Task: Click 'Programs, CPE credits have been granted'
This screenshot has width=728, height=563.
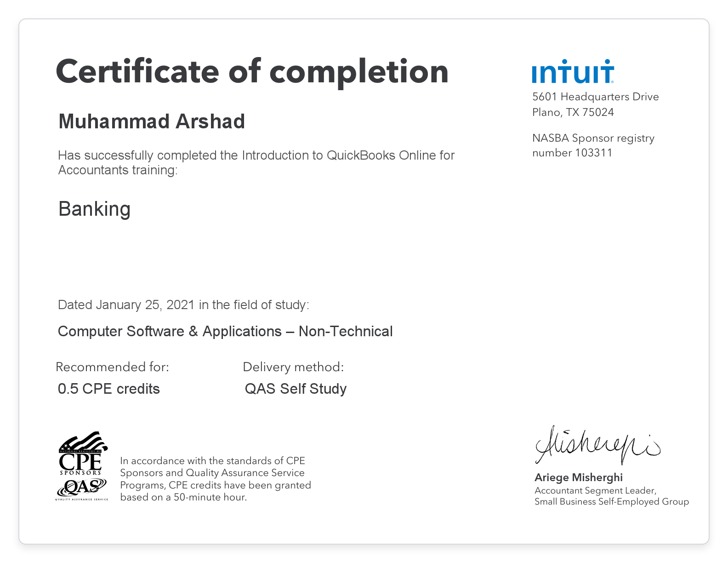Action: [x=216, y=485]
